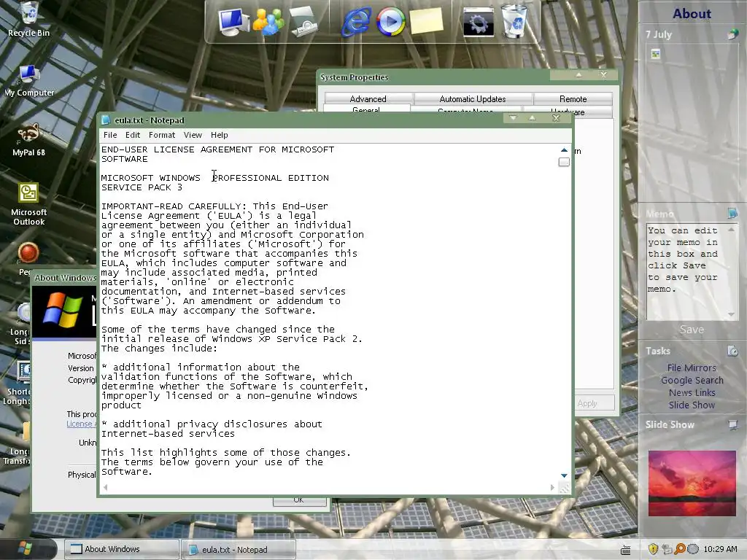
Task: Click the on-screen keyboard icon in taskbar
Action: coord(625,550)
